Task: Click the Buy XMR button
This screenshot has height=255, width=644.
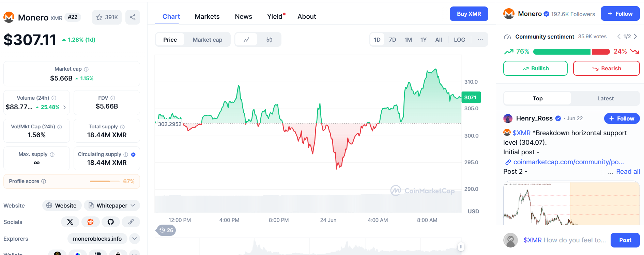Action: (x=469, y=14)
